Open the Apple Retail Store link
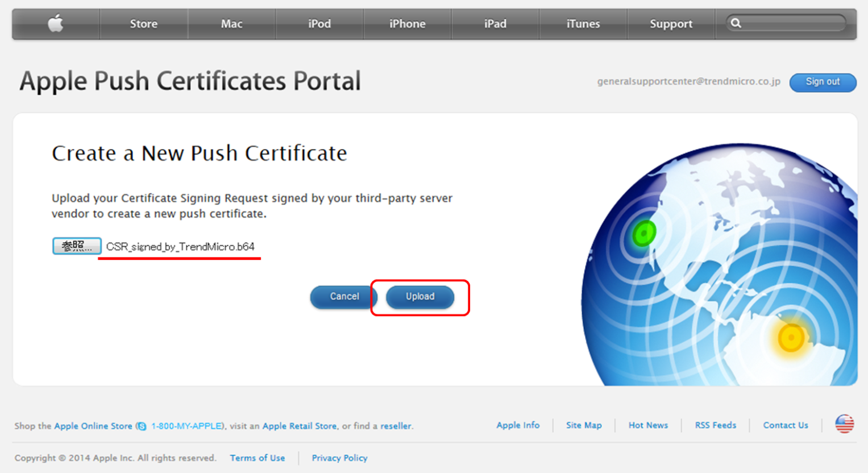 point(300,426)
